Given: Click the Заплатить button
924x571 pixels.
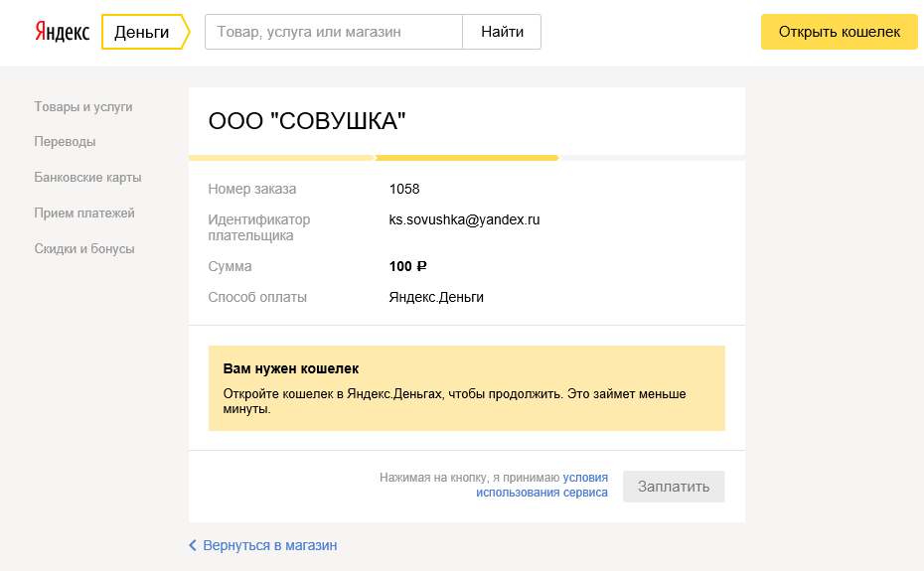Looking at the screenshot, I should pos(674,487).
